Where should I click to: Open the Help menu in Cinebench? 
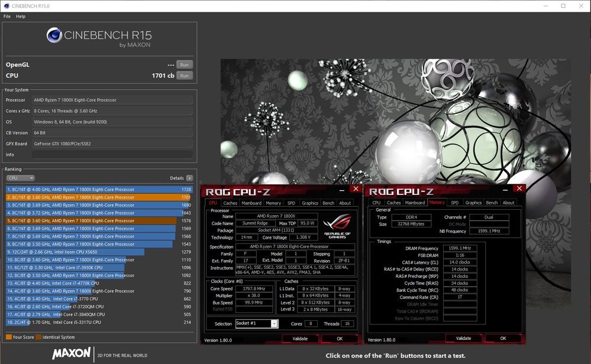(21, 17)
